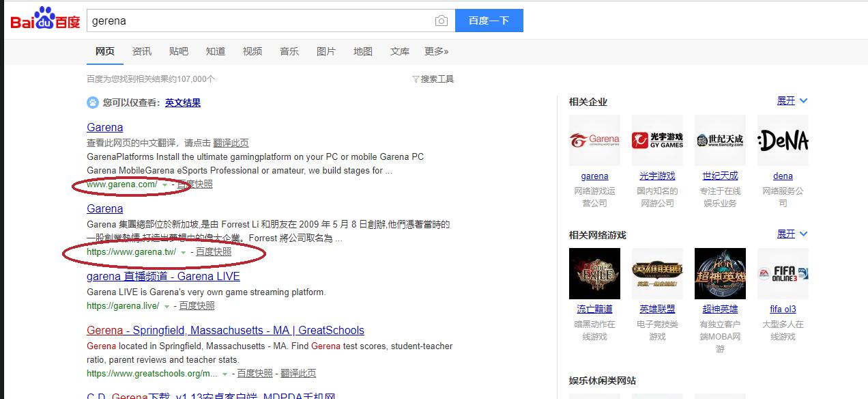
Task: Open 百度快照 for garena.live
Action: point(197,306)
